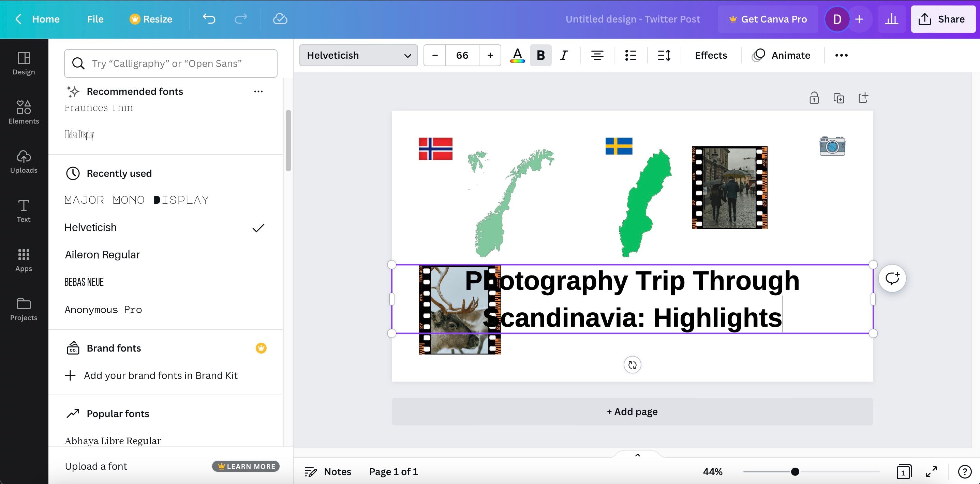
Task: Toggle text alignment button
Action: pos(597,55)
